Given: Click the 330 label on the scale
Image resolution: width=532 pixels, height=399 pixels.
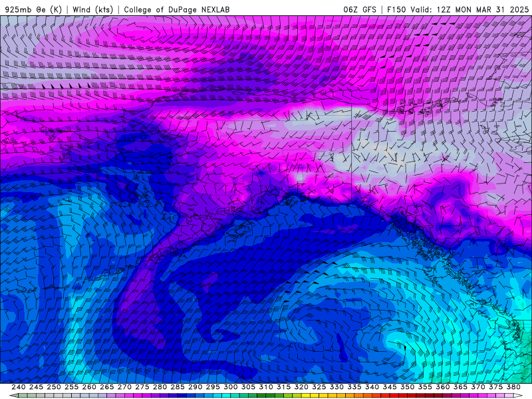Looking at the screenshot, I should [x=336, y=387].
